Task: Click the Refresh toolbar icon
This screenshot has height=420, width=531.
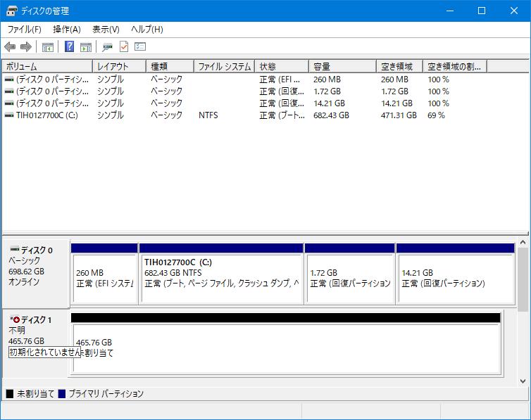Action: tap(107, 46)
